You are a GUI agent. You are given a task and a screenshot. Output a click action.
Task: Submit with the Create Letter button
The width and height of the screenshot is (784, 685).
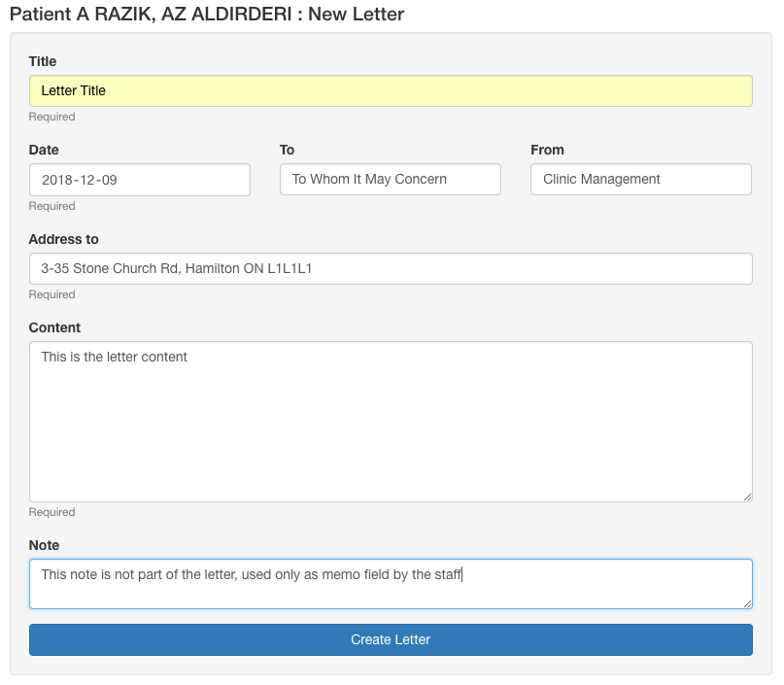pyautogui.click(x=391, y=639)
